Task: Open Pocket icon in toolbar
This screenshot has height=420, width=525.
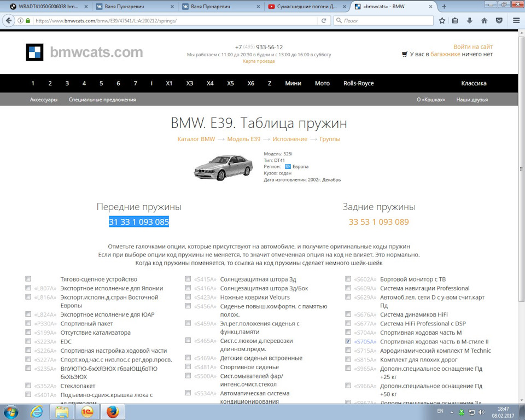Action: point(499,21)
